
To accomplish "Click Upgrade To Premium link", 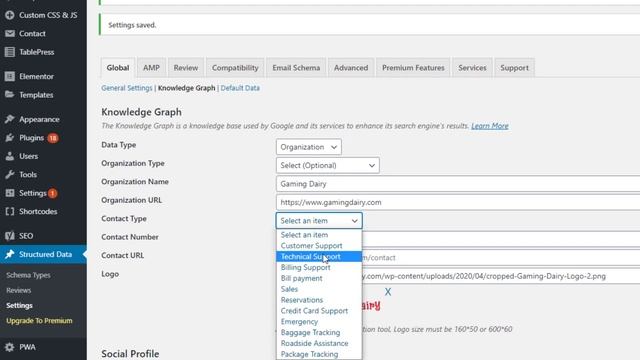I will pyautogui.click(x=39, y=321).
